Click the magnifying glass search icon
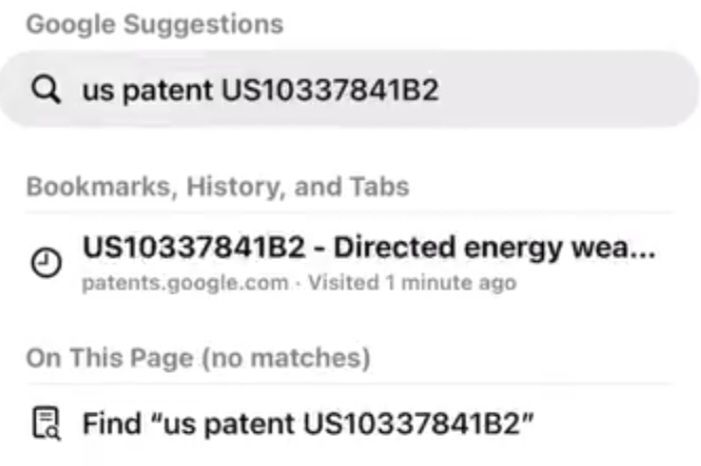 tap(45, 91)
